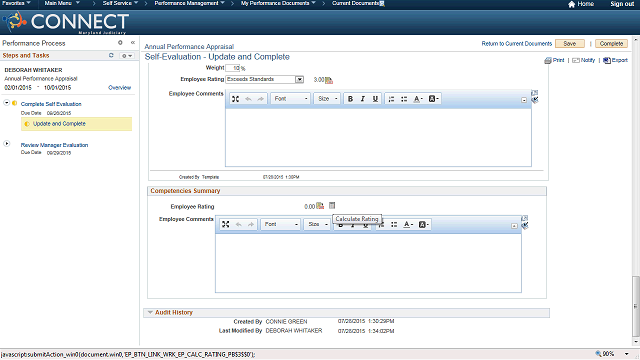
Task: Open Size dropdown in top comments editor
Action: pyautogui.click(x=328, y=99)
